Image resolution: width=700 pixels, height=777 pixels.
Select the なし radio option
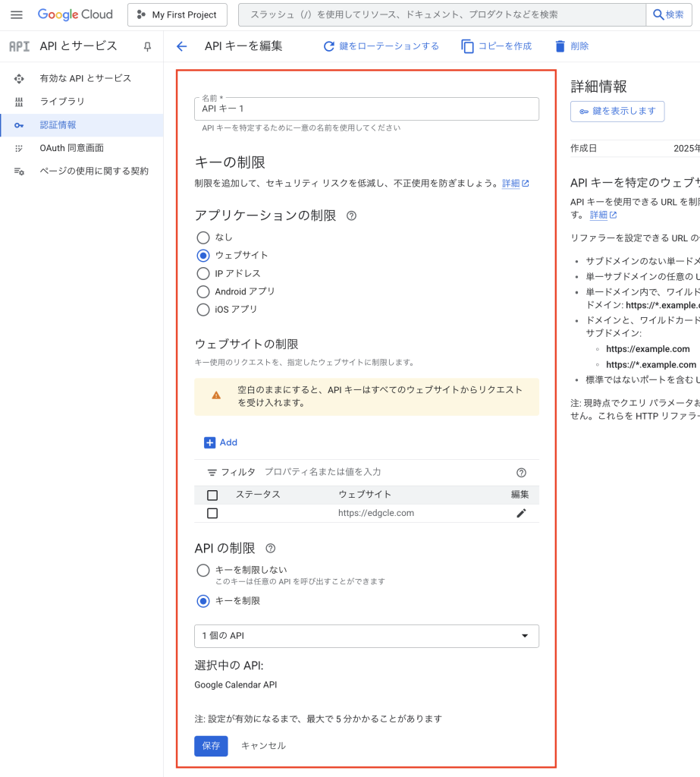[x=203, y=238]
